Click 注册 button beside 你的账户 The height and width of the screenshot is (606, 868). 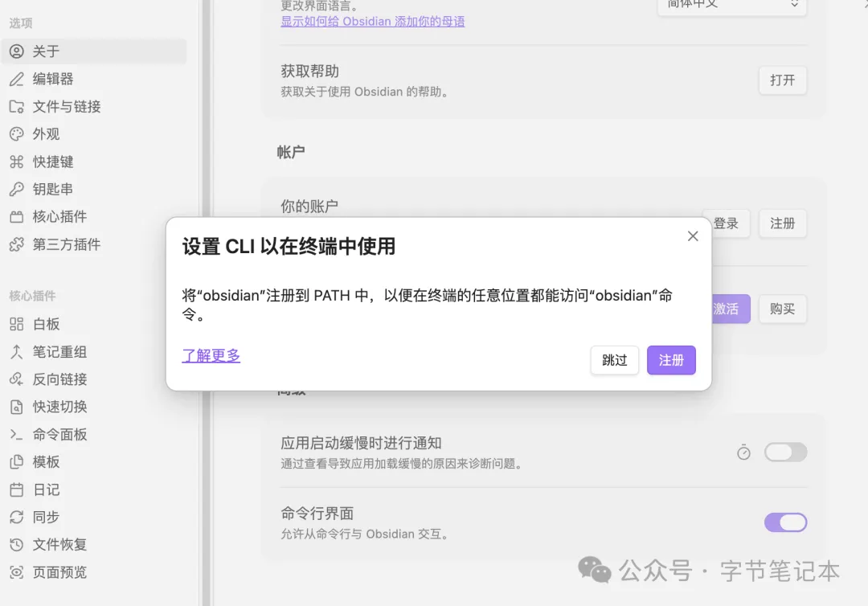tap(782, 223)
